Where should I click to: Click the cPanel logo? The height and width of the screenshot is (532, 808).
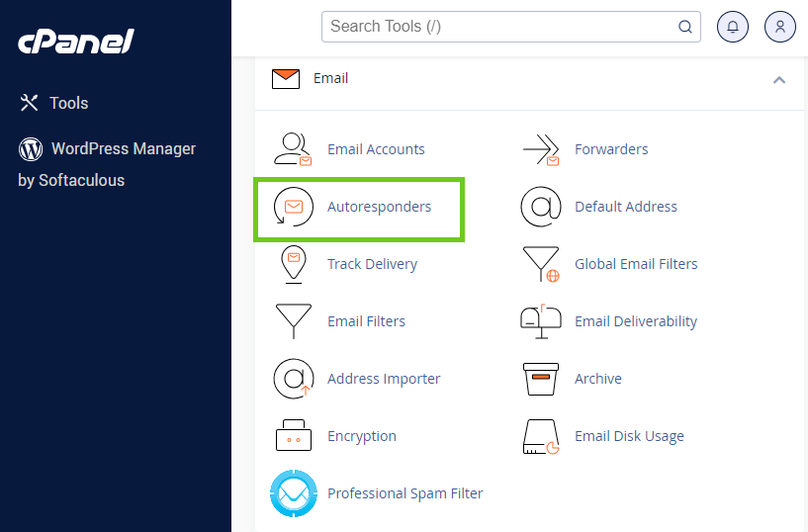tap(75, 42)
